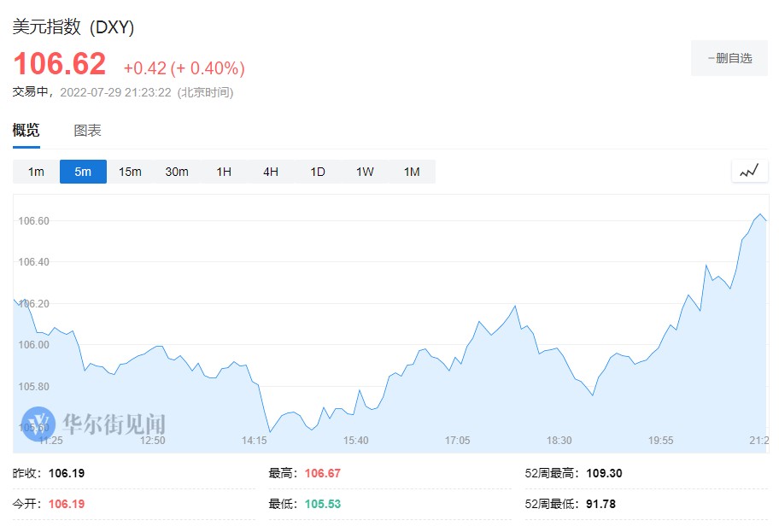Open the 图表 tab
The height and width of the screenshot is (532, 779).
click(x=87, y=131)
